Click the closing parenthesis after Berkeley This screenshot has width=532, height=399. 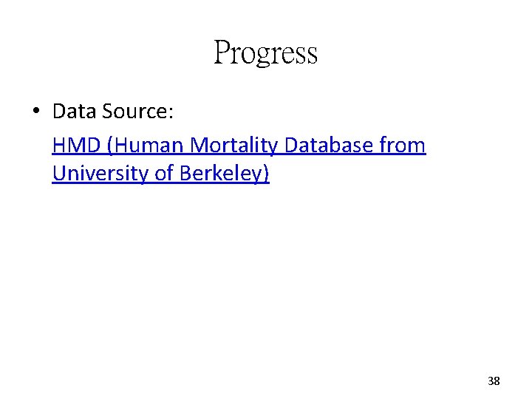(266, 174)
